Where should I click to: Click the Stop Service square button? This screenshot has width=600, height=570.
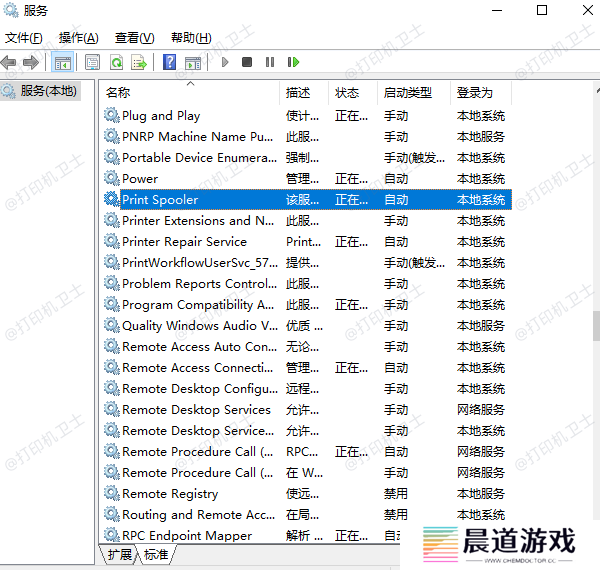pos(247,62)
